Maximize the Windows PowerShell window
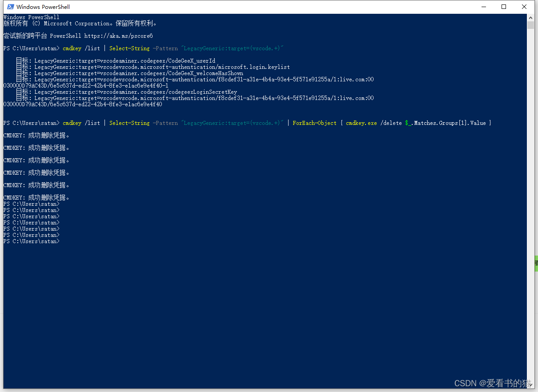This screenshot has height=392, width=538. point(504,7)
